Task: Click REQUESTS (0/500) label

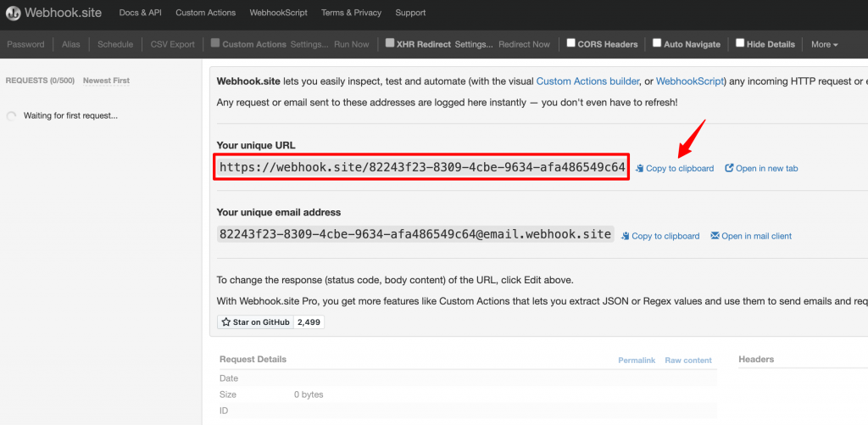Action: 40,81
